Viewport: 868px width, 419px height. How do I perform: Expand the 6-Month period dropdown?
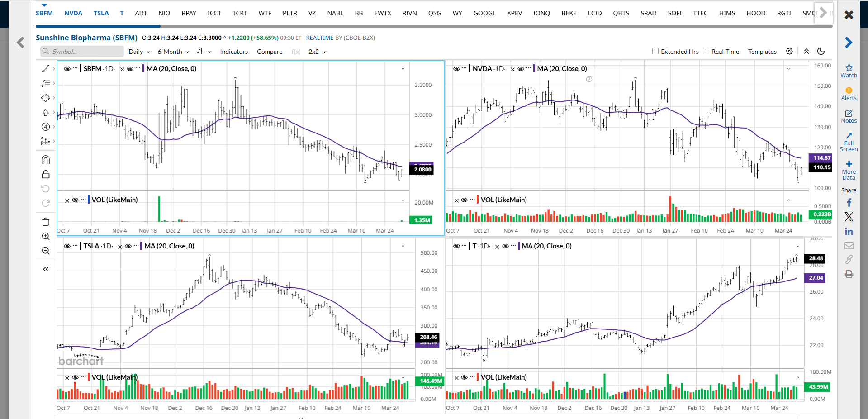click(x=173, y=52)
